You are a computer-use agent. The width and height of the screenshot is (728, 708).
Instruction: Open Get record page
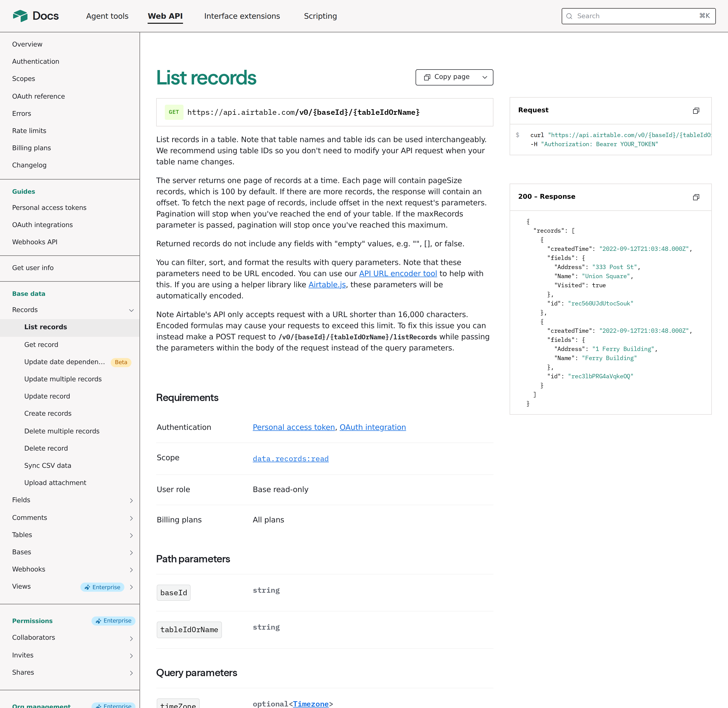pyautogui.click(x=41, y=345)
